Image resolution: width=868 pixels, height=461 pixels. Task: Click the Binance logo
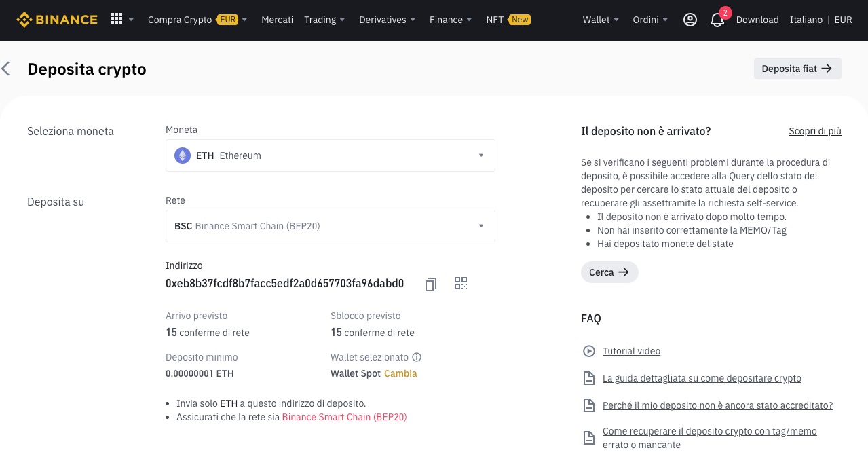pos(57,20)
